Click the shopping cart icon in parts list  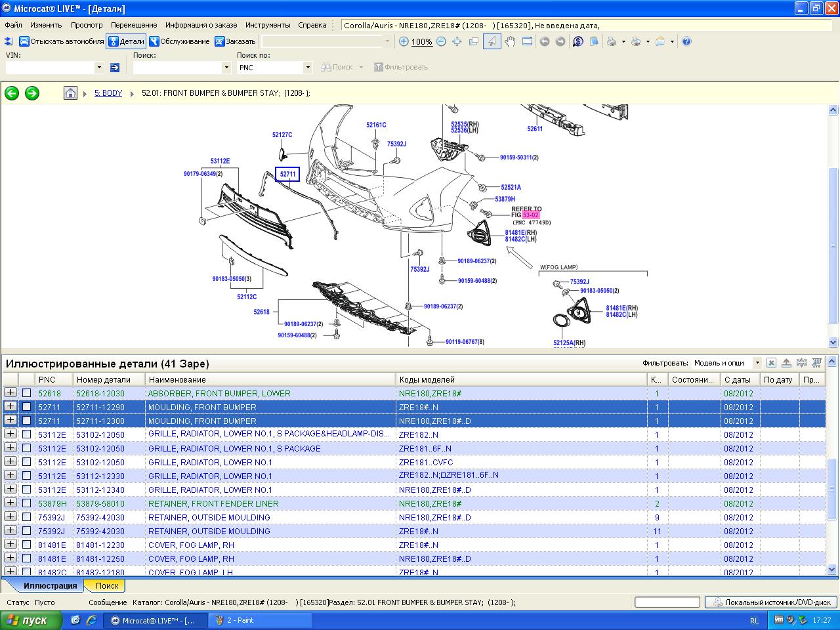(x=816, y=363)
